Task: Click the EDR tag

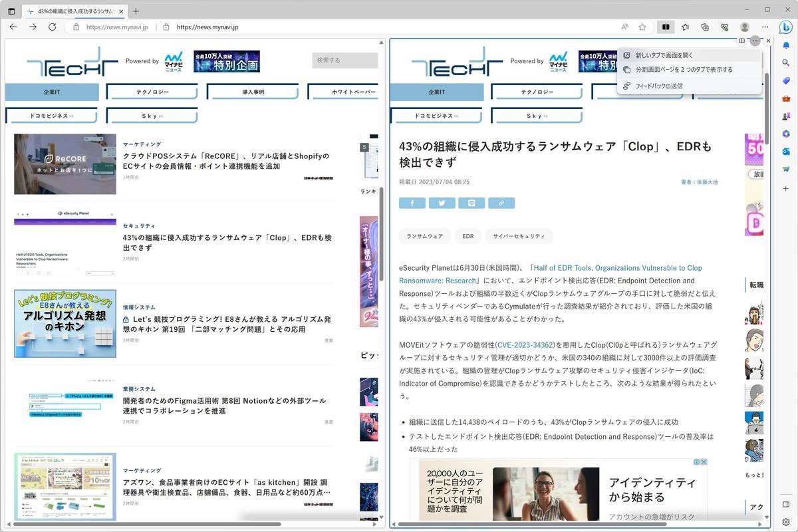Action: [x=468, y=236]
